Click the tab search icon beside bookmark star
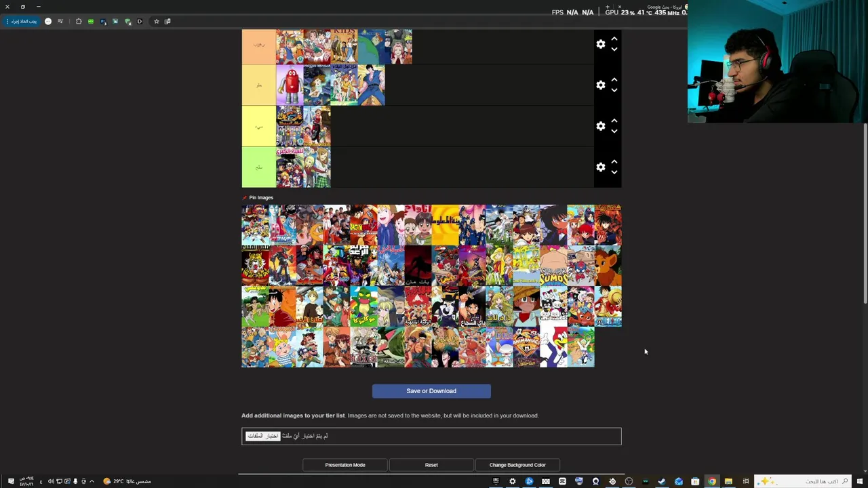Viewport: 868px width, 488px height. tap(167, 21)
